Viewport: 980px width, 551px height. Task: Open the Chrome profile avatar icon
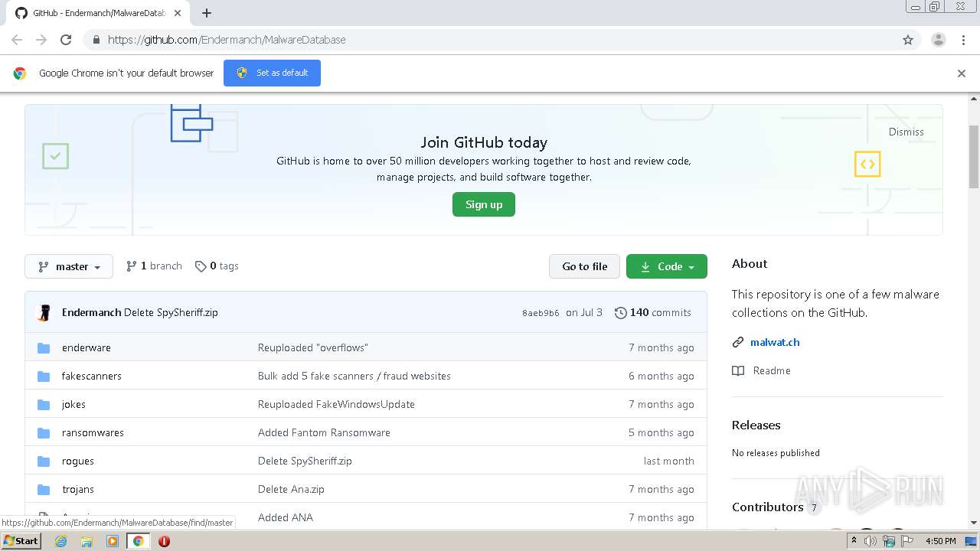[x=938, y=40]
